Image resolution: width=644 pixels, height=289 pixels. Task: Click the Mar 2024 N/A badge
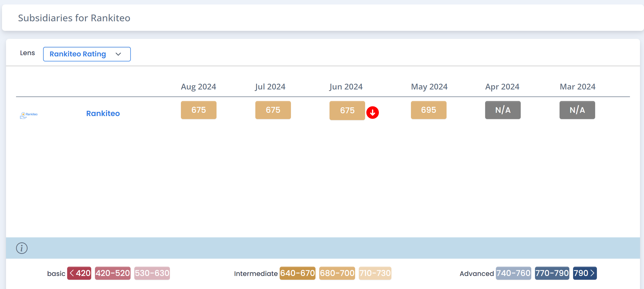[577, 110]
